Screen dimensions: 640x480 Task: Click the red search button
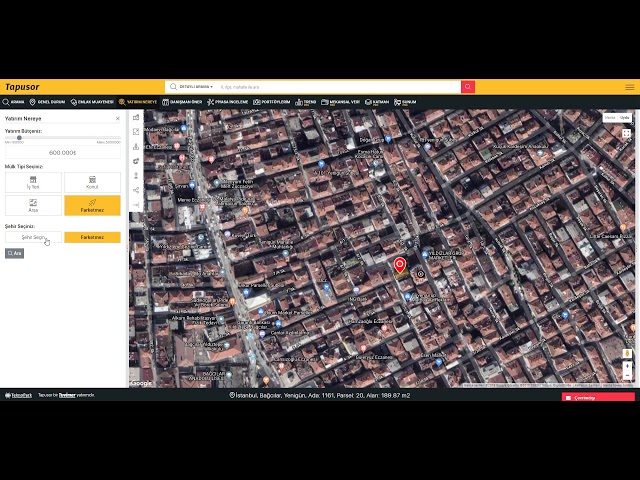[468, 87]
